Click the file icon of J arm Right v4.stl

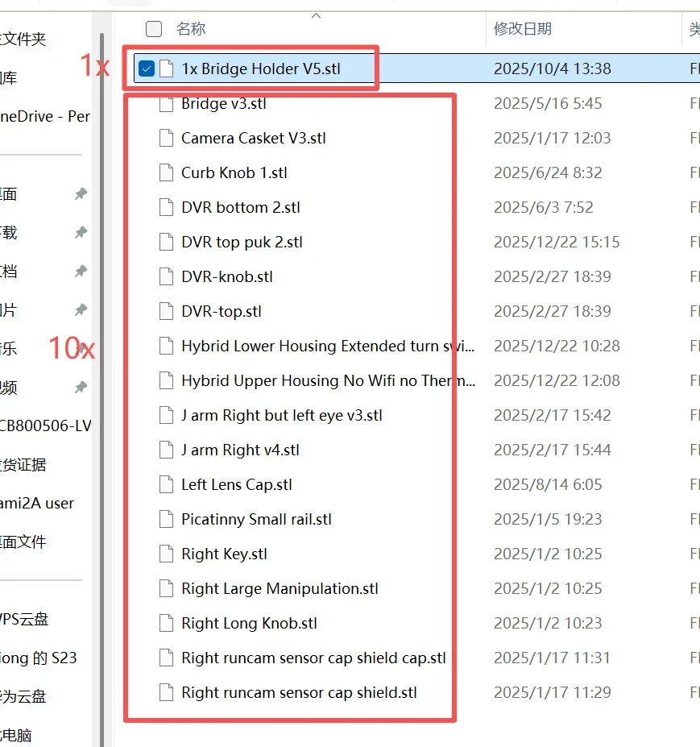[x=166, y=450]
